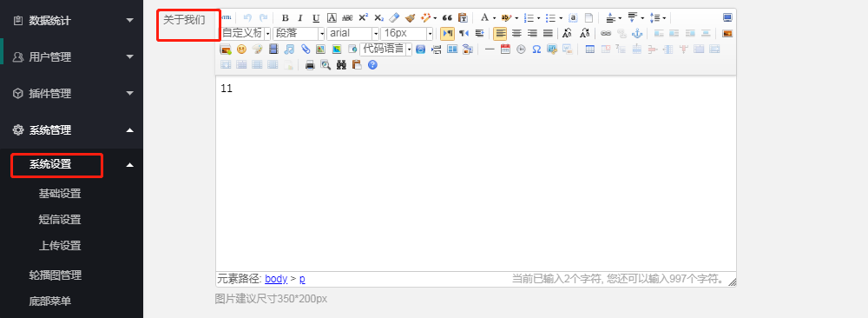Open the 上传设置 menu item
This screenshot has width=868, height=318.
pos(60,245)
